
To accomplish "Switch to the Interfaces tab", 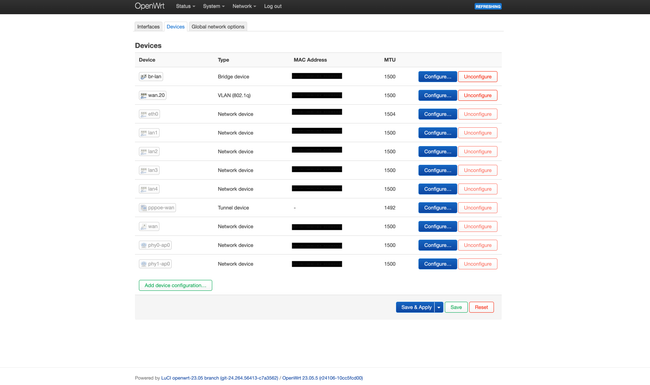I will tap(148, 27).
